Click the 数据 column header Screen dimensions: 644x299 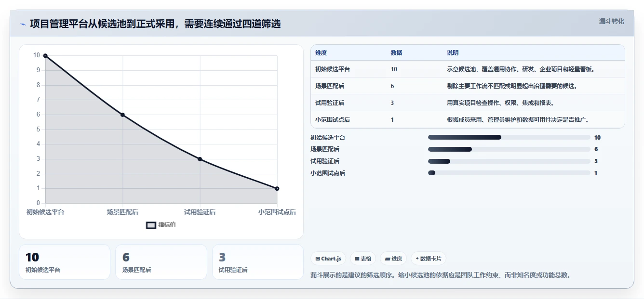click(x=396, y=53)
